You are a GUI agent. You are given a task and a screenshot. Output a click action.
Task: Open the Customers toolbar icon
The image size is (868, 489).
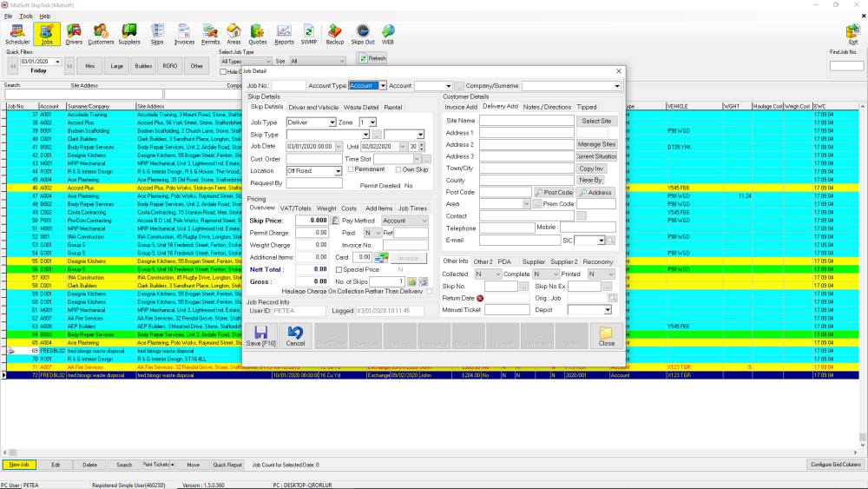coord(101,34)
